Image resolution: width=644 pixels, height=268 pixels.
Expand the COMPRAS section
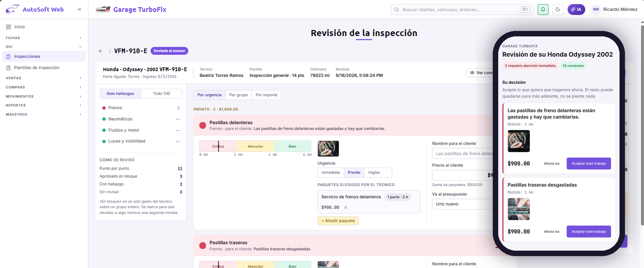tap(44, 87)
